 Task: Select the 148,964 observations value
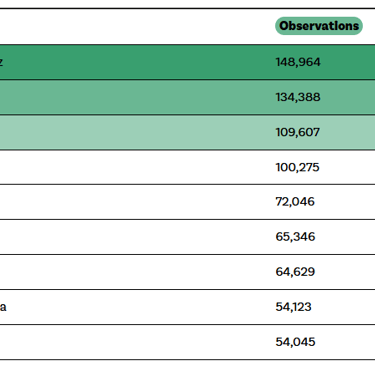pos(298,62)
